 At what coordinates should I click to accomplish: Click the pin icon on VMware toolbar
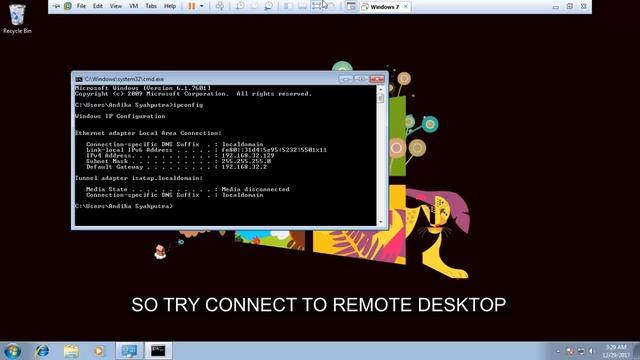point(56,6)
